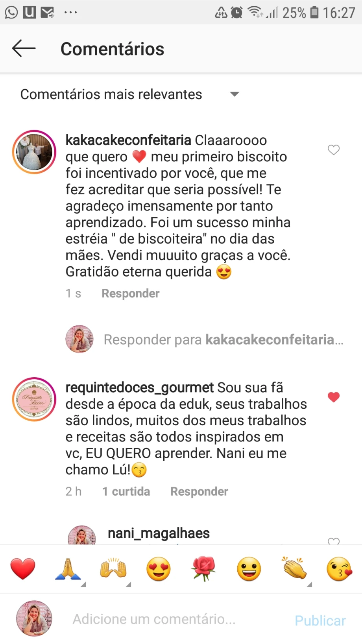
Task: Insert the red heart emoji
Action: pos(23,569)
